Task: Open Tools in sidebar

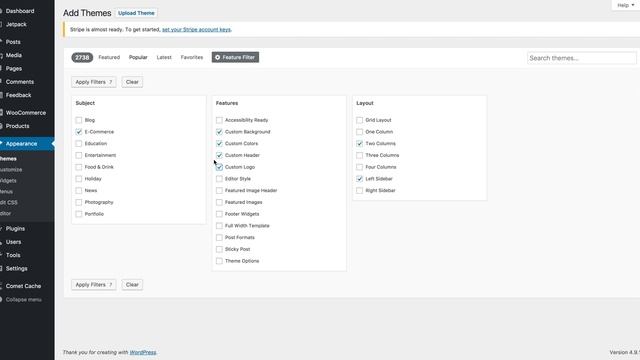Action: coord(13,255)
